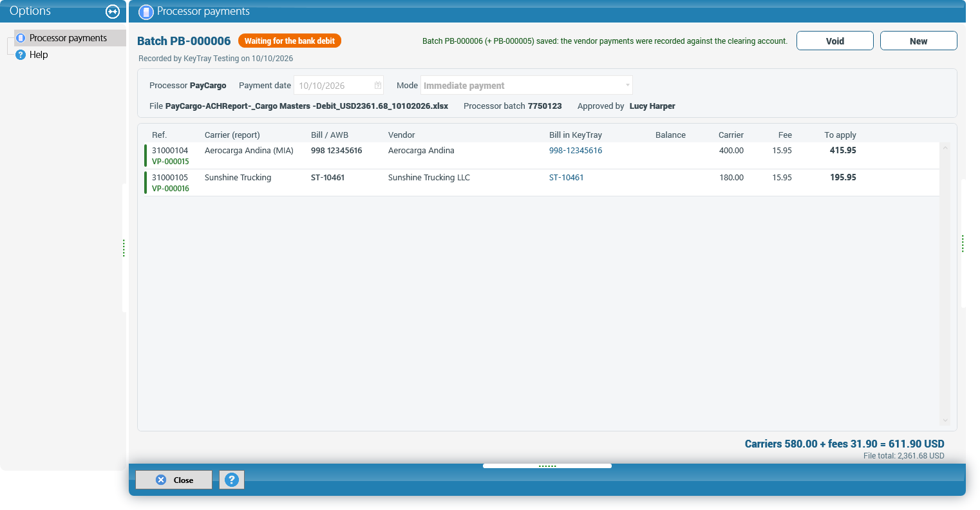Click the bottom bar splitter handle

547,466
